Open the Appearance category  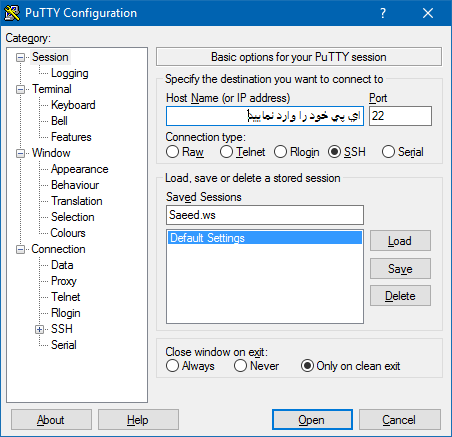[80, 169]
